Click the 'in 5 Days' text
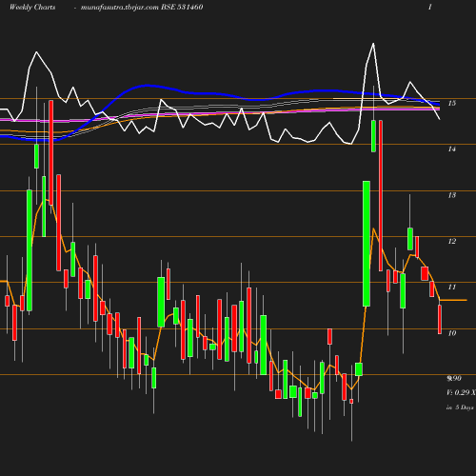Image resolution: width=476 pixels, height=476 pixels. coord(460,407)
